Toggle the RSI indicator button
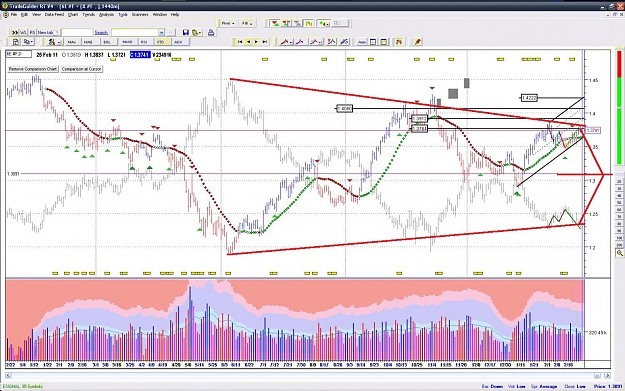Screen dimensions: 625x391 pyautogui.click(x=144, y=42)
